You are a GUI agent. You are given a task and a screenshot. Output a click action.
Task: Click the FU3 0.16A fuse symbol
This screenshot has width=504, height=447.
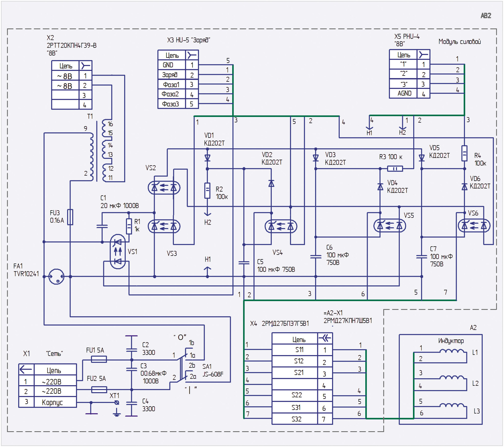pos(70,217)
